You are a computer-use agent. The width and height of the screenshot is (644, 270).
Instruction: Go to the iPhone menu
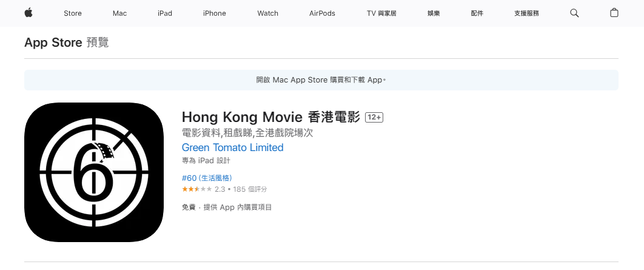tap(215, 13)
